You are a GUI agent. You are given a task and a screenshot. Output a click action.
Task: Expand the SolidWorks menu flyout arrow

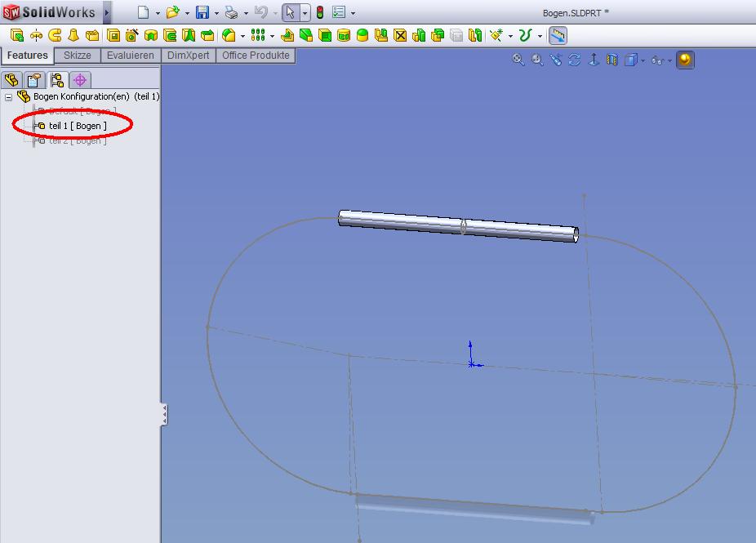[107, 12]
